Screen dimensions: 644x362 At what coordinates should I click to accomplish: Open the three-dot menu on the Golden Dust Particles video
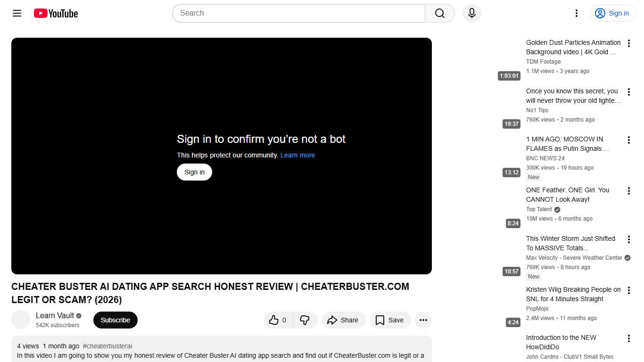(x=628, y=43)
